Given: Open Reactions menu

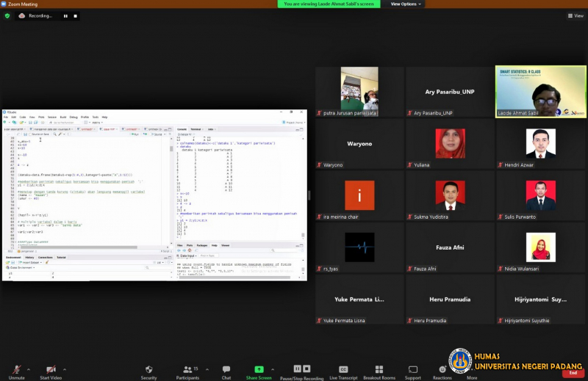Looking at the screenshot, I should point(442,372).
